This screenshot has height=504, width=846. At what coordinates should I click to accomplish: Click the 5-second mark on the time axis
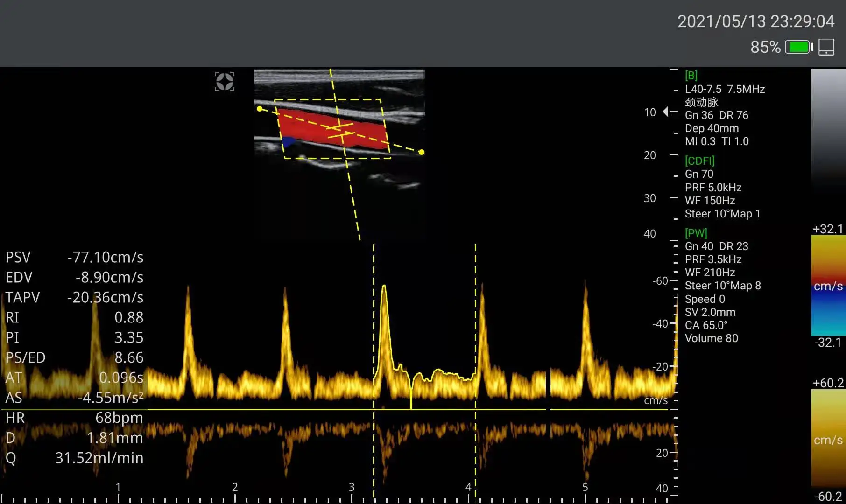coord(585,487)
